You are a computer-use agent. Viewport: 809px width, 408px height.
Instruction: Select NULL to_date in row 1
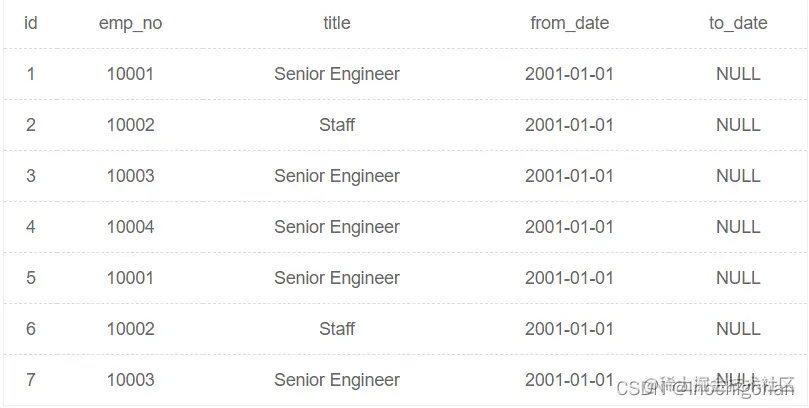(x=738, y=74)
